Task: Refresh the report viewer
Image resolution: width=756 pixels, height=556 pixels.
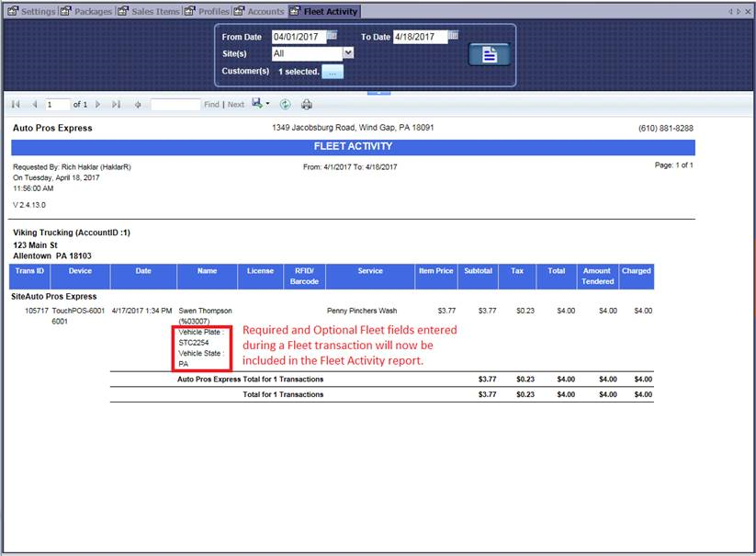Action: click(286, 104)
